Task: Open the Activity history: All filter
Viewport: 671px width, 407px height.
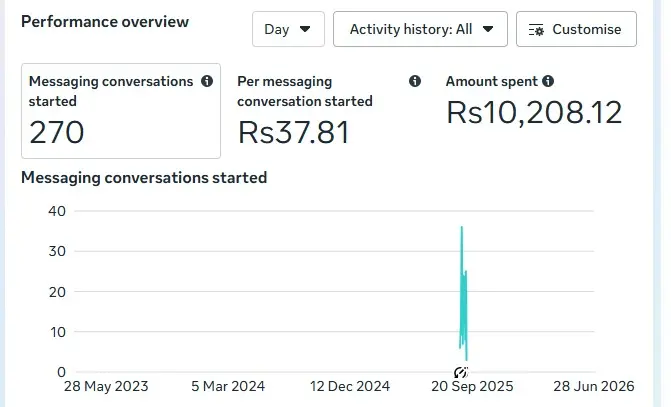Action: [420, 29]
